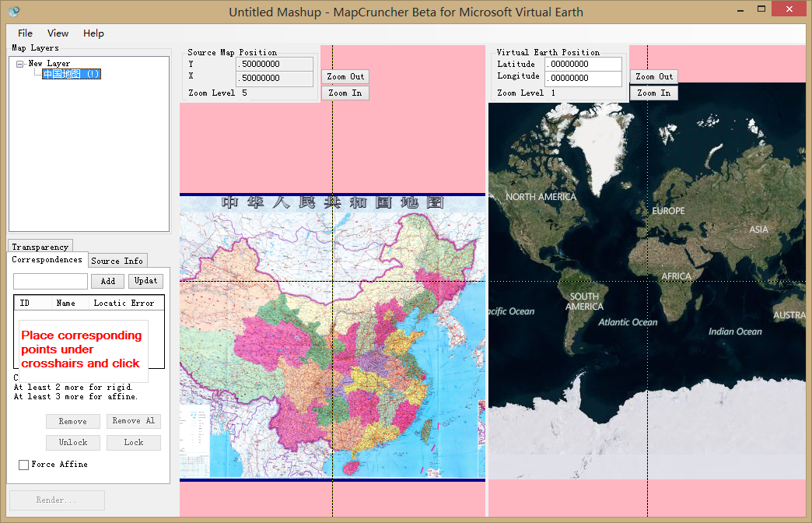Viewport: 812px width, 523px height.
Task: Zoom in the Virtual Earth map
Action: point(654,93)
